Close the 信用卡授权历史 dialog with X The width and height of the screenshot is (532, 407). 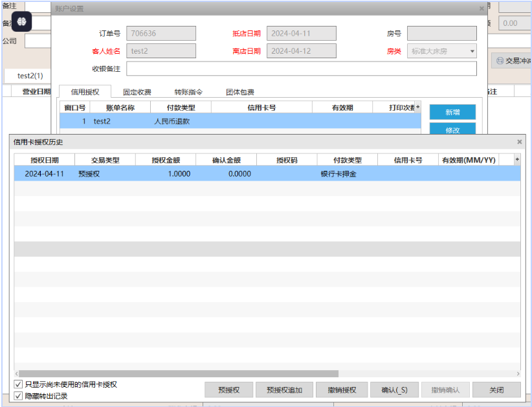coord(519,142)
